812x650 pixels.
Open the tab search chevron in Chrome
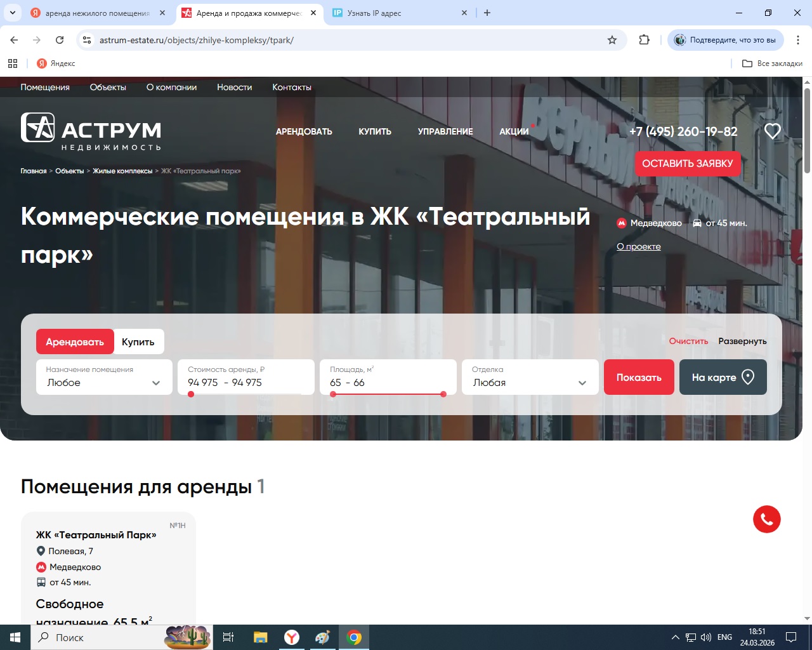(x=12, y=13)
